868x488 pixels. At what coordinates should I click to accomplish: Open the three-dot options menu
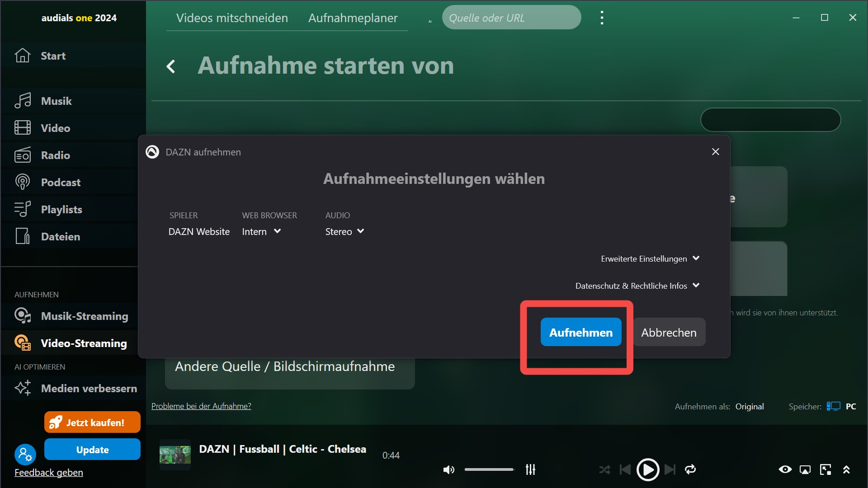602,18
